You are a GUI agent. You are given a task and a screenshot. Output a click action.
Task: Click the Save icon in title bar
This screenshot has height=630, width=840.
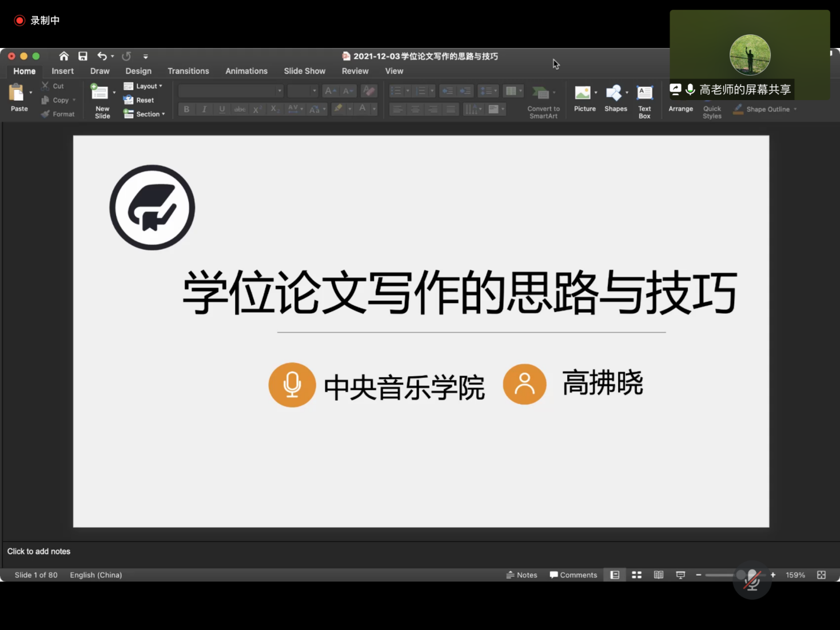point(83,56)
